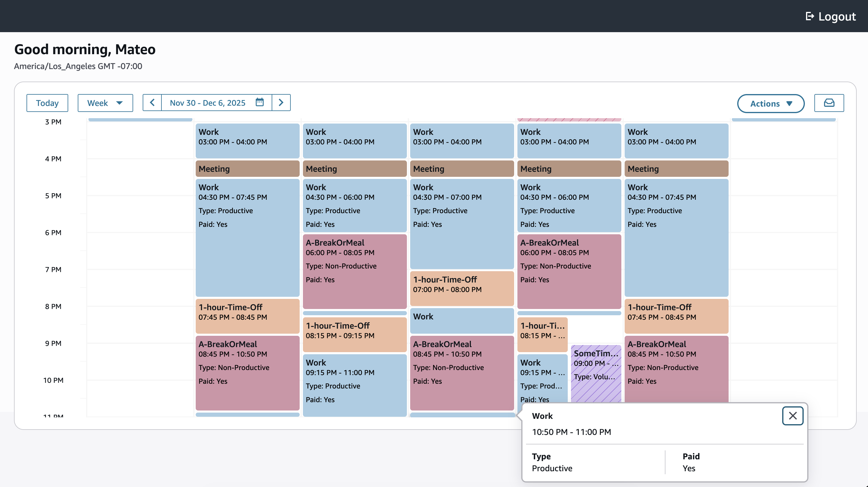Open the date picker calendar icon
The height and width of the screenshot is (487, 868).
pos(259,103)
